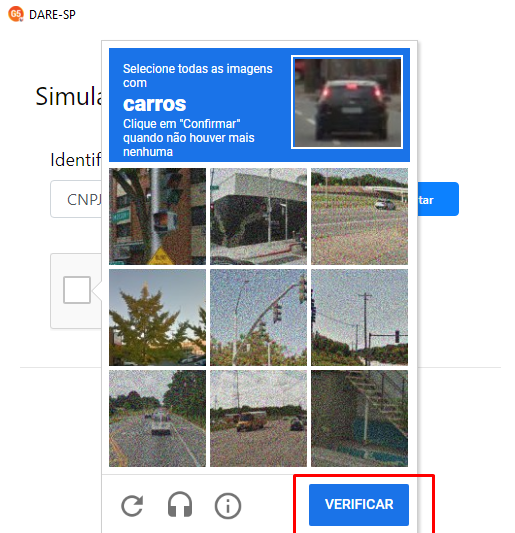The width and height of the screenshot is (515, 533).
Task: Select the tile with brick building and sign pole
Action: click(x=157, y=216)
